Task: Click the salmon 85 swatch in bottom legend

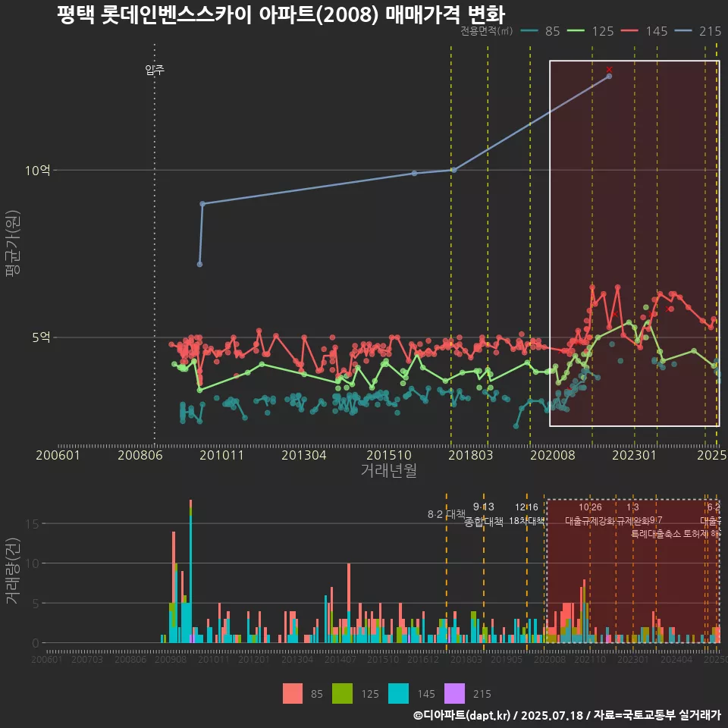Action: tap(293, 694)
